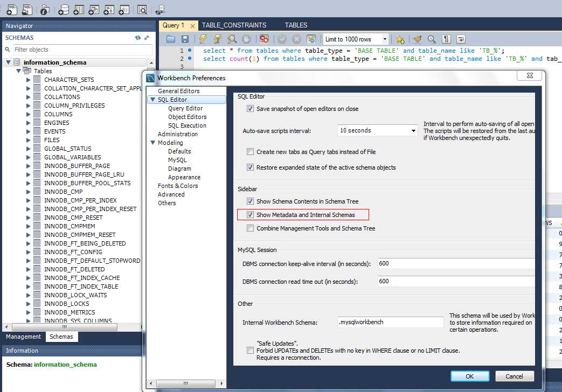562x392 pixels.
Task: Open a script file in Query editor
Action: (x=171, y=39)
